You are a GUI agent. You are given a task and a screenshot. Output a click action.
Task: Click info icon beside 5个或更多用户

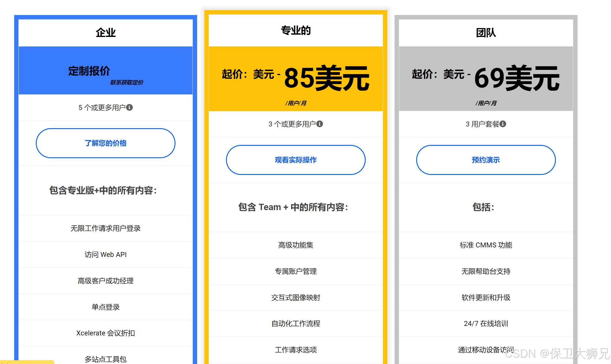coord(130,107)
